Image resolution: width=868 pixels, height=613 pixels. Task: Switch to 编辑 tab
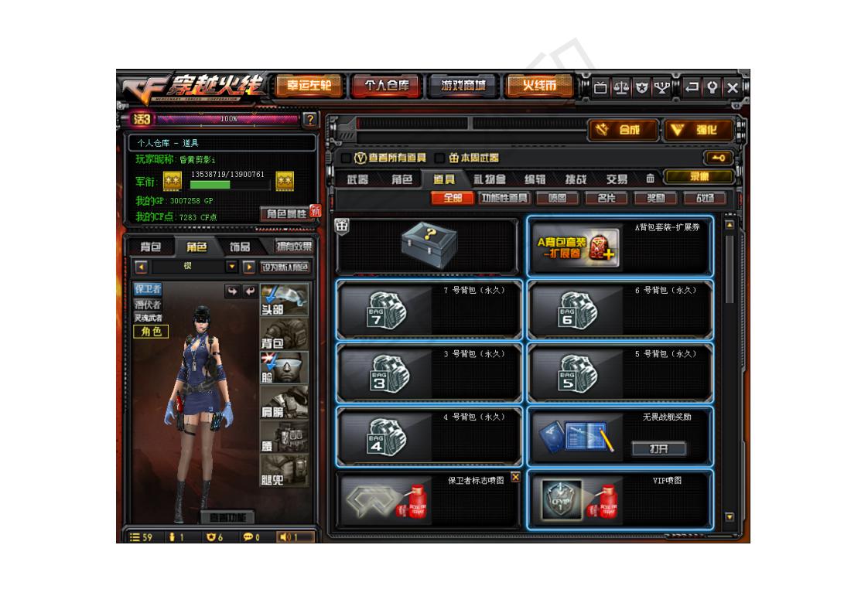click(535, 179)
